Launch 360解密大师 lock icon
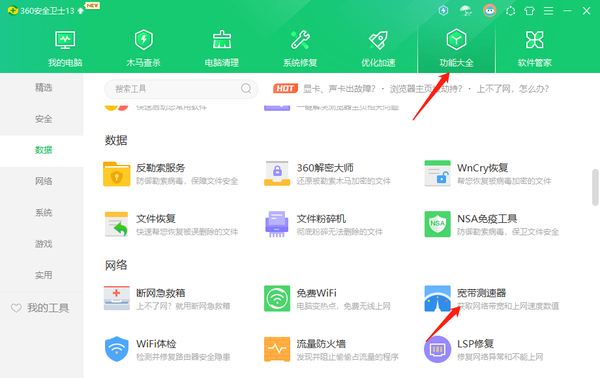The height and width of the screenshot is (378, 600). coord(277,173)
